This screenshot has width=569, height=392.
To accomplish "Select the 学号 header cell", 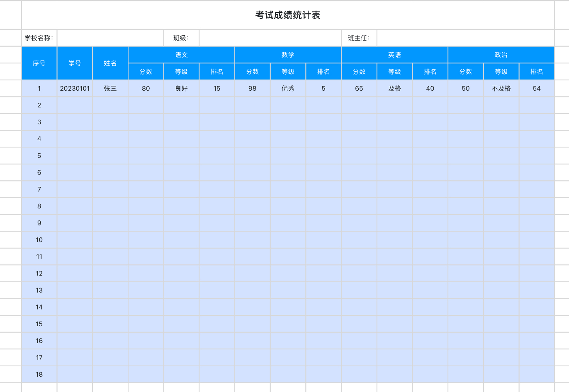I will (x=75, y=63).
